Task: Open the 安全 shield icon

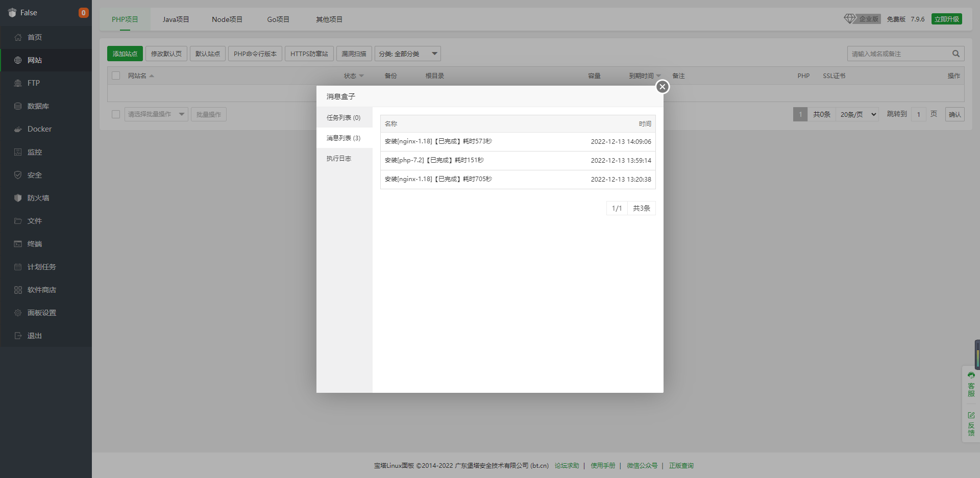Action: pyautogui.click(x=18, y=175)
